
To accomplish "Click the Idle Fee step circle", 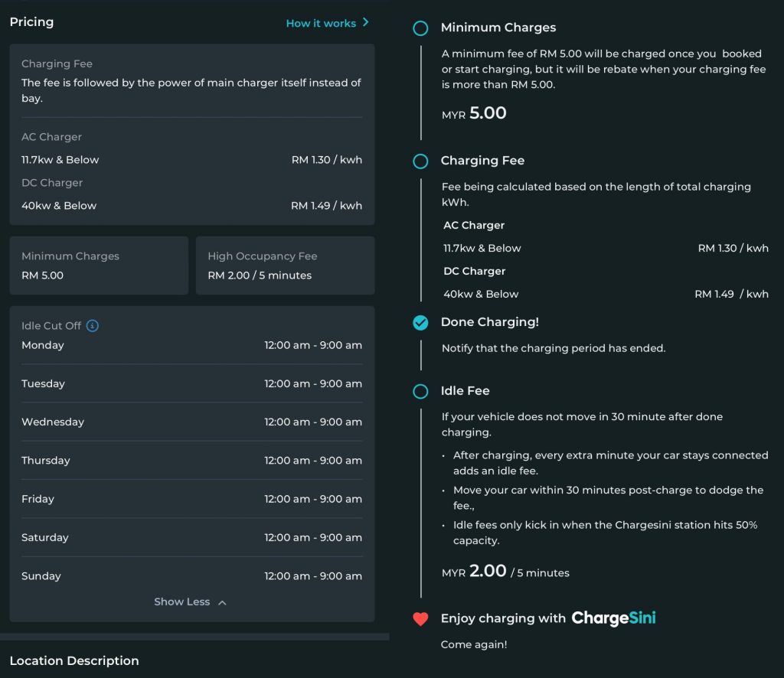I will [420, 392].
